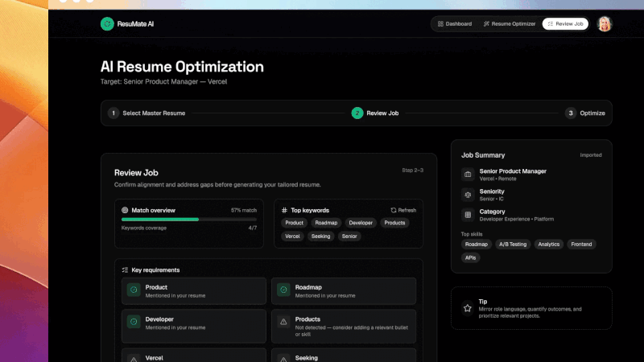Select the Review Job navigation tab
This screenshot has width=644, height=362.
565,24
